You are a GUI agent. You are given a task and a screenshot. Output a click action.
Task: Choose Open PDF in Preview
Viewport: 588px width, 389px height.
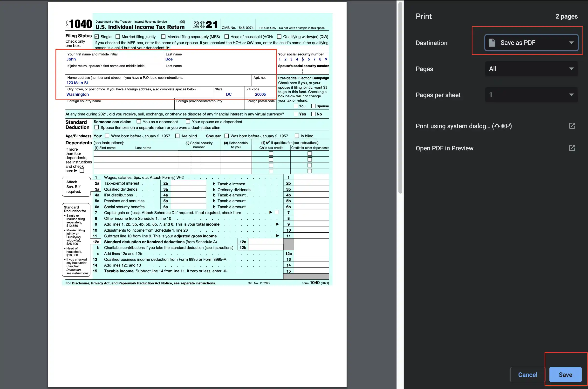[444, 148]
